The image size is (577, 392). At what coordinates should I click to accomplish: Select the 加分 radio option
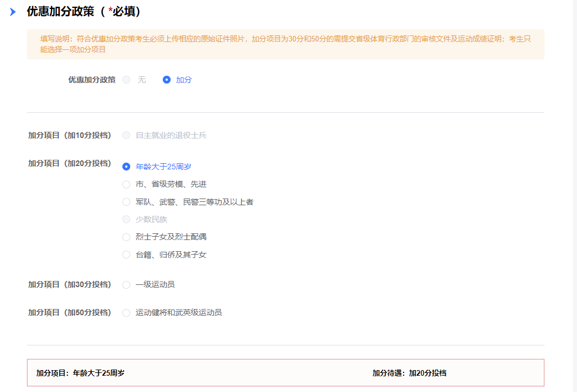pyautogui.click(x=167, y=80)
